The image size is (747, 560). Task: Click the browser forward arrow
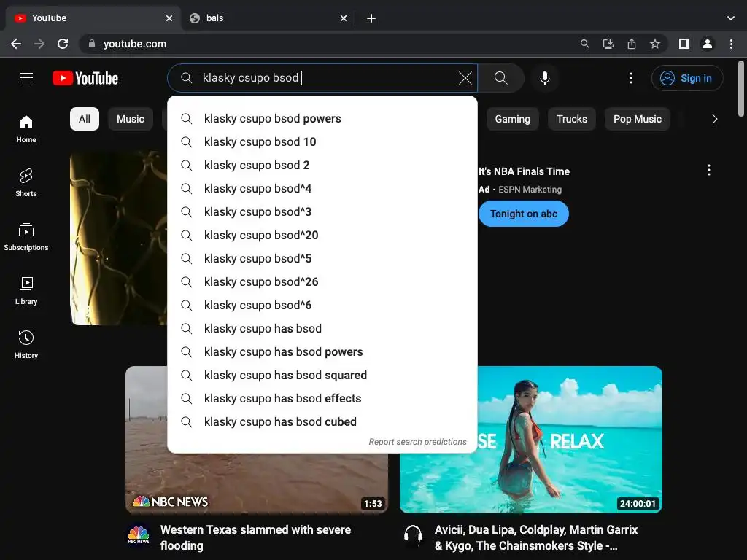[x=39, y=44]
